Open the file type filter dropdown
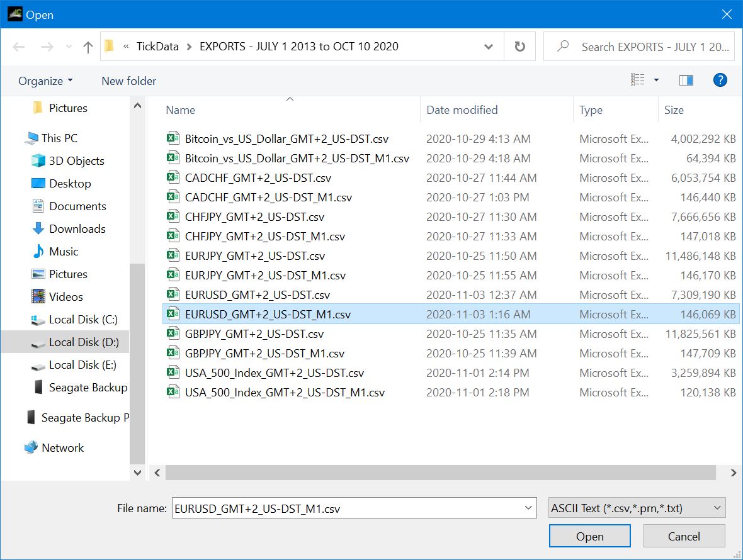 click(x=637, y=508)
